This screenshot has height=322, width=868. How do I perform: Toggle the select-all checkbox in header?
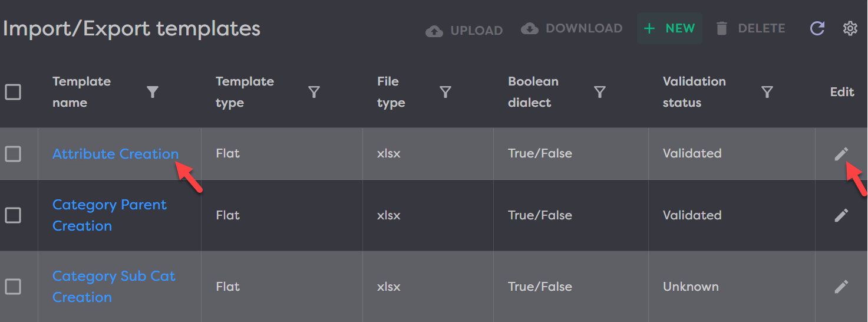(x=13, y=92)
